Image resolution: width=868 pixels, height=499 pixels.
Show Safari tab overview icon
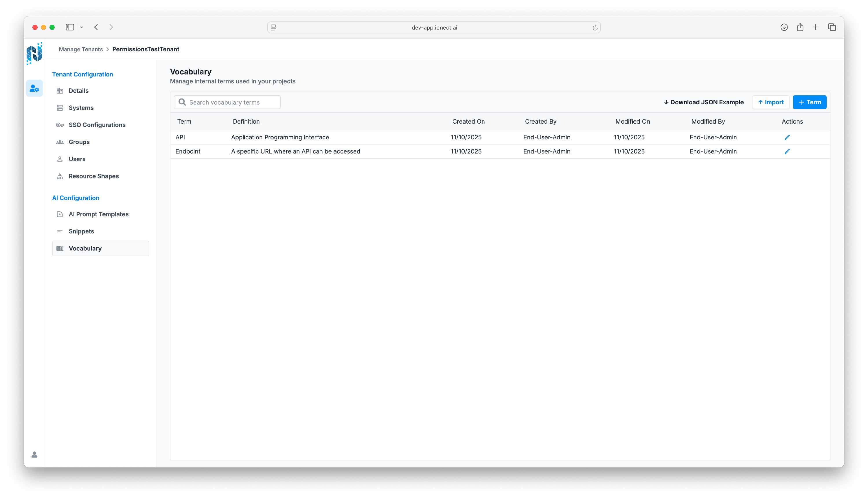[x=832, y=27]
